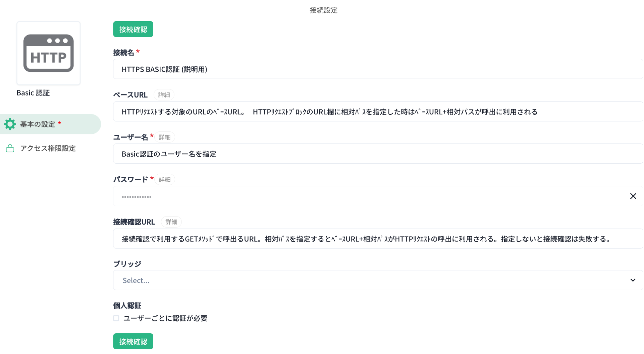Click the 個人認証 section label
Viewport: 644px width, 354px height.
(x=127, y=305)
